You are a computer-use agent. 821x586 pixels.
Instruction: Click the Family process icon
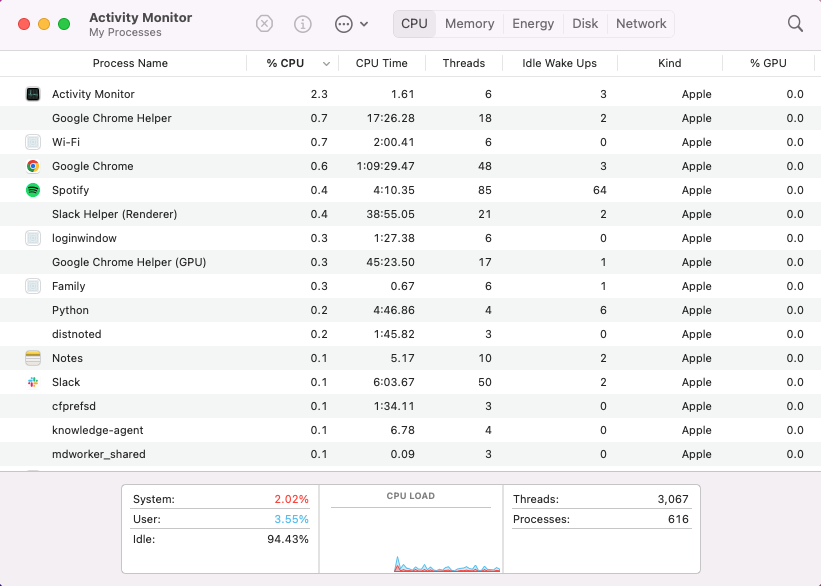tap(33, 286)
